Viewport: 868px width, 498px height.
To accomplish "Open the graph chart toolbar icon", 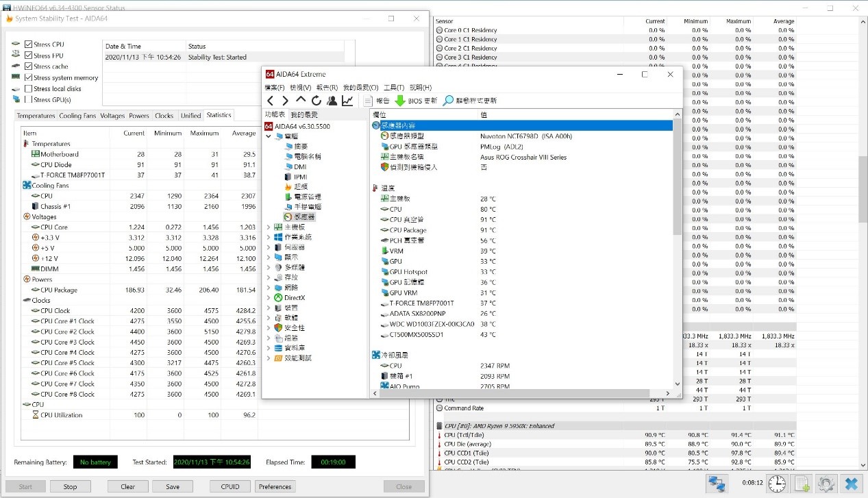I will 348,101.
